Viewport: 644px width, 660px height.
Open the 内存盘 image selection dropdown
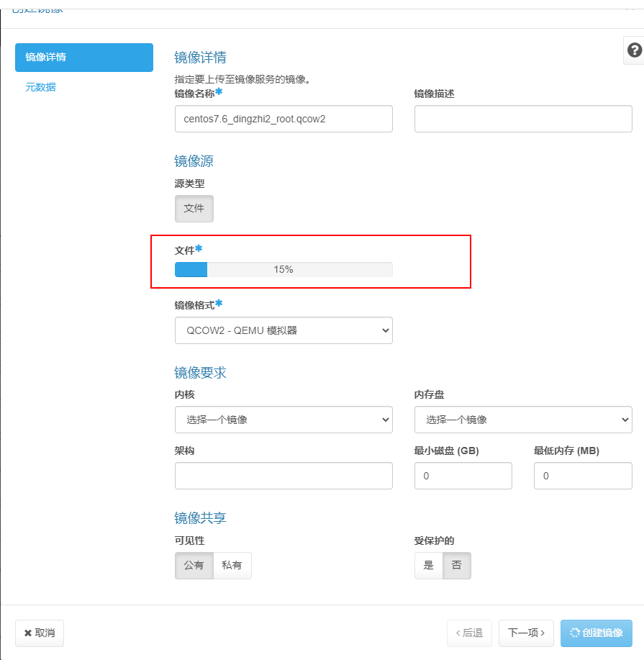click(522, 420)
